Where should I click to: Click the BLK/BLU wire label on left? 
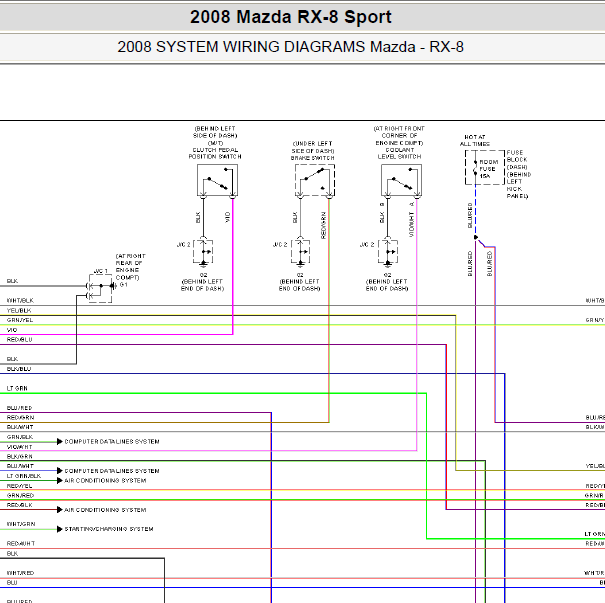pyautogui.click(x=19, y=369)
